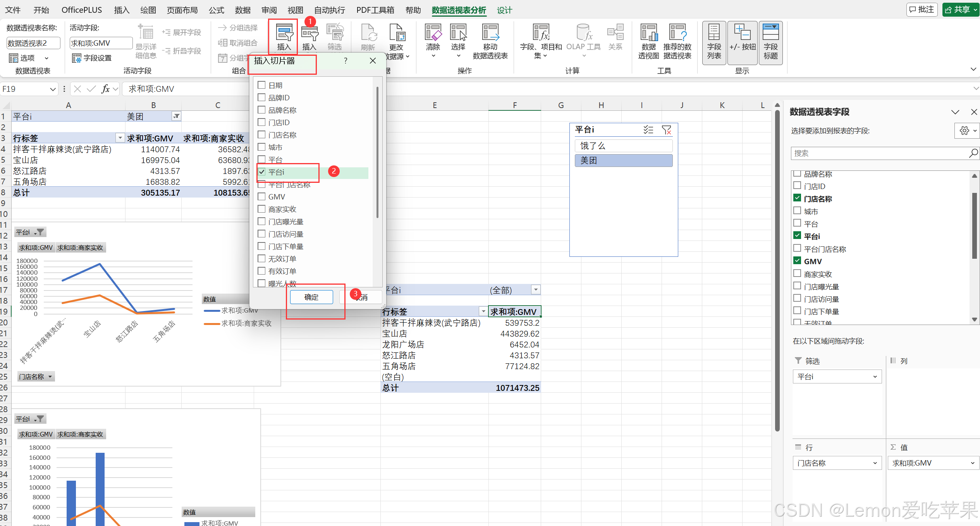Click the Insert Function fx icon

click(105, 89)
